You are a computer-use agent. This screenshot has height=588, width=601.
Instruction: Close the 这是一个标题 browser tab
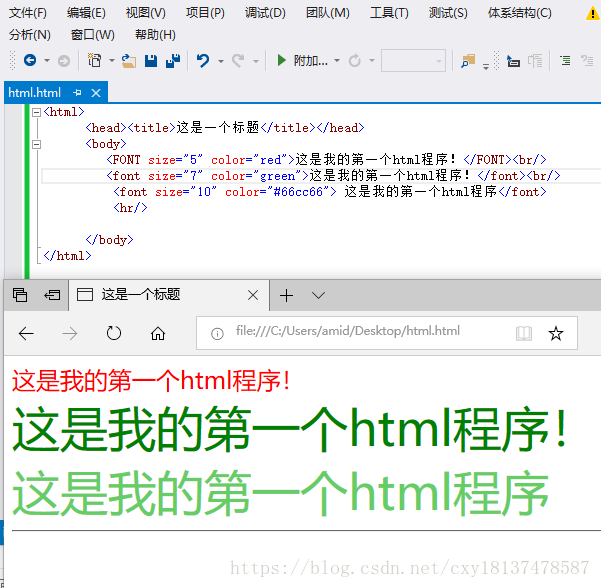point(253,295)
